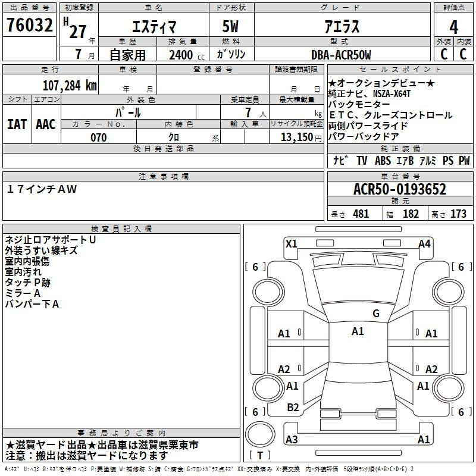The image size is (476, 476).
Task: Click the inspector note "タッチP跡"
Action: click(27, 282)
